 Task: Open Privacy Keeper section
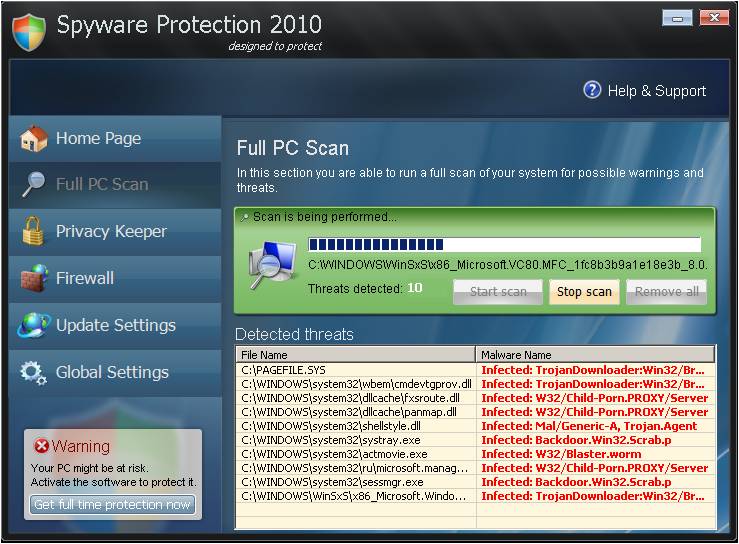115,231
